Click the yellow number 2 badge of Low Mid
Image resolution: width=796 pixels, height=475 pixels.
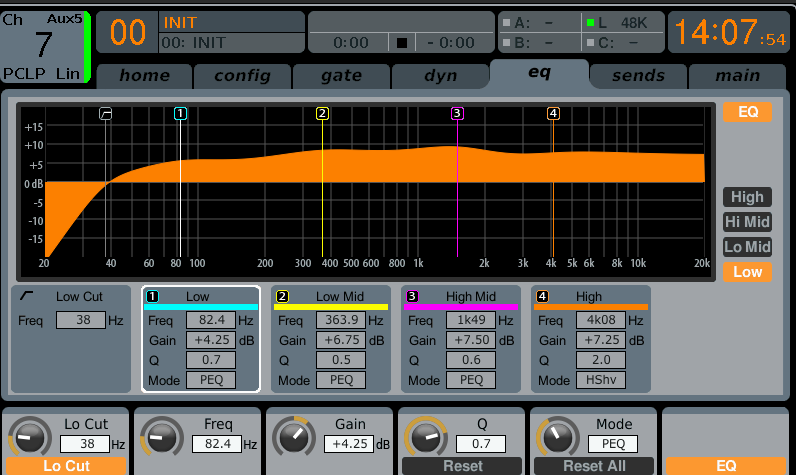(282, 296)
